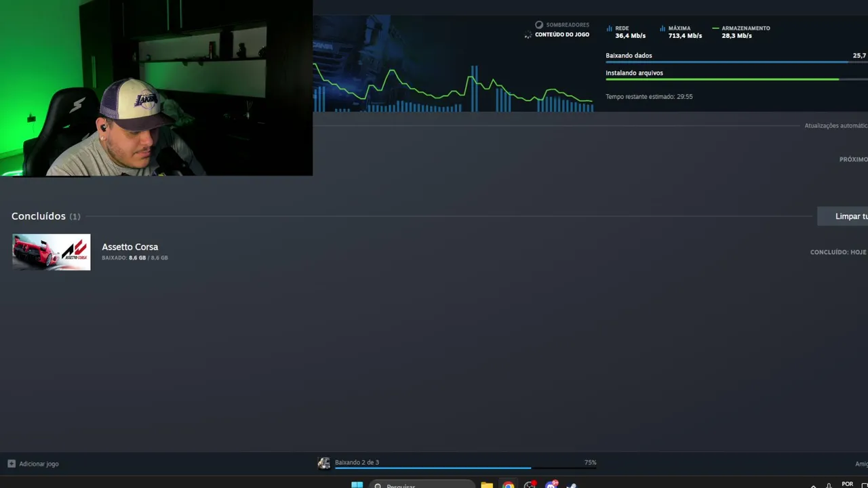The width and height of the screenshot is (868, 488).
Task: Click the downloading game icon in the bottom bar
Action: coord(323,463)
